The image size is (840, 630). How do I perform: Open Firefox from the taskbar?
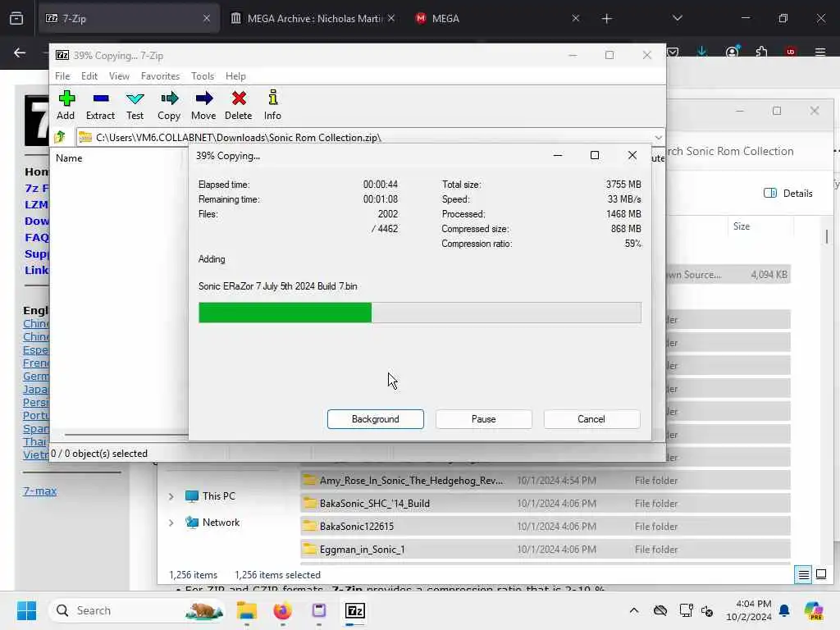(x=283, y=610)
